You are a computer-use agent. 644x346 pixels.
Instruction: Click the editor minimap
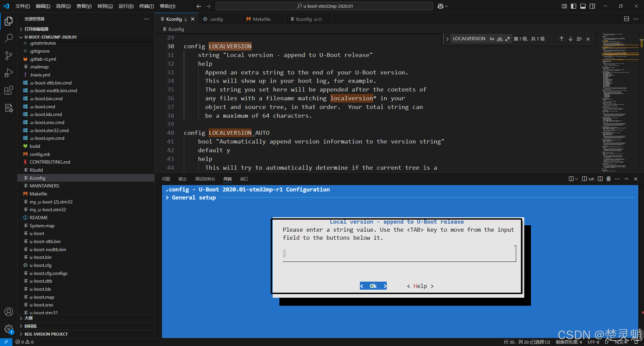tap(620, 102)
